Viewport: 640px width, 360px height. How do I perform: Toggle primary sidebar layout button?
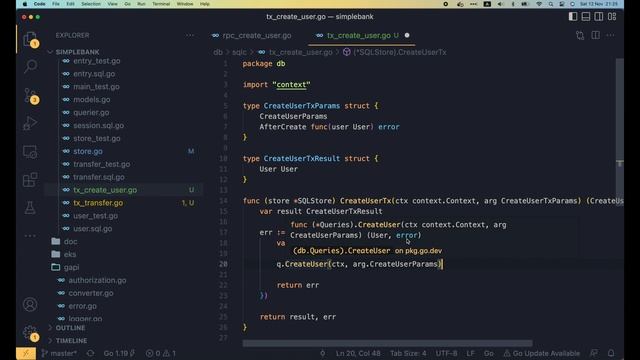tap(573, 17)
